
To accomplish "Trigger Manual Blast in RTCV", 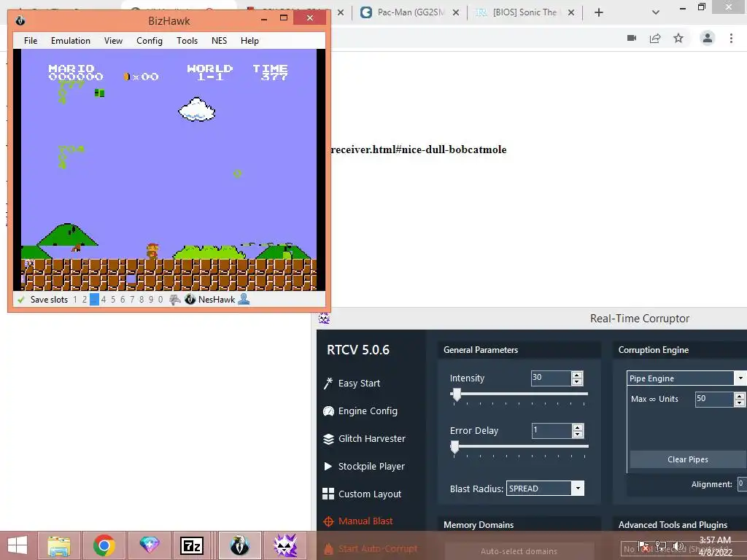I will pyautogui.click(x=365, y=521).
